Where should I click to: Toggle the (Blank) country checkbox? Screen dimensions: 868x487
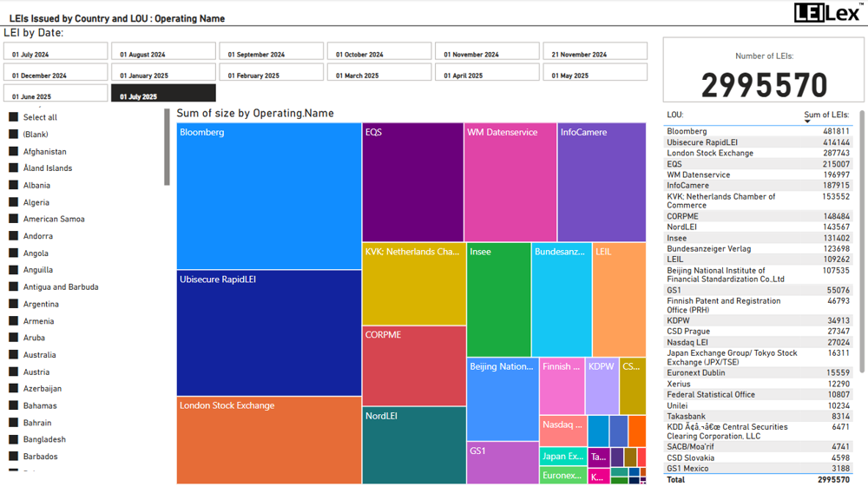coord(14,134)
